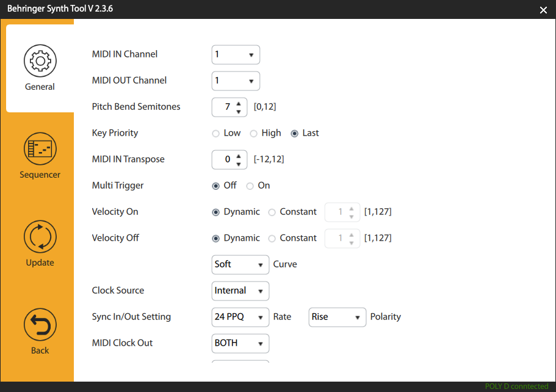
Task: Click the 'MIDI IN Channel' label
Action: [x=125, y=54]
